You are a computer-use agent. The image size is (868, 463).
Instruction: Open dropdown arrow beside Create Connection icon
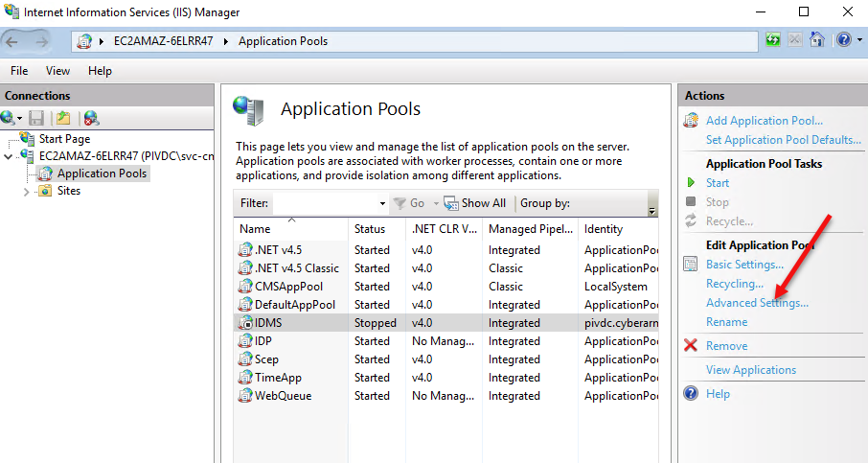pyautogui.click(x=19, y=119)
